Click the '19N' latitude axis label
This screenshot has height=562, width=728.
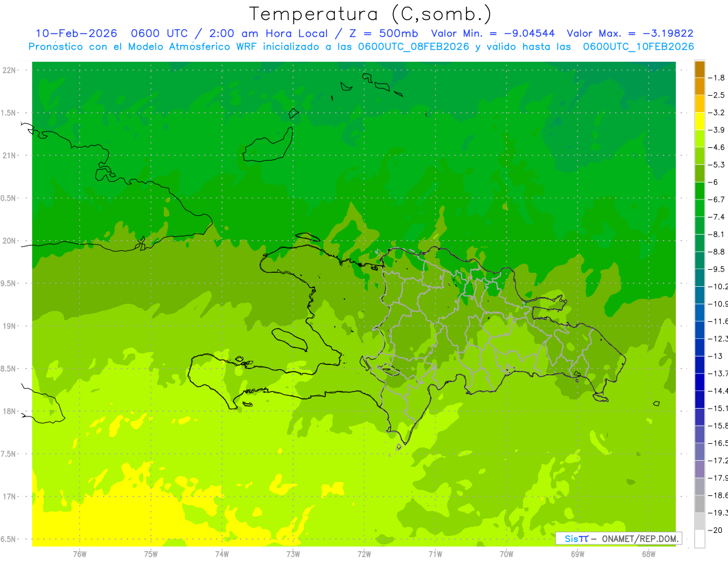click(10, 326)
